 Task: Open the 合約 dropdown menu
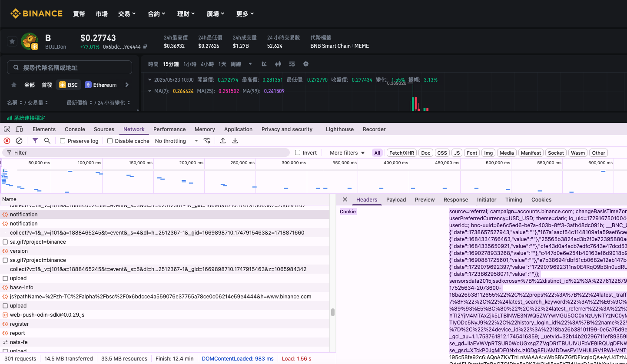(156, 14)
